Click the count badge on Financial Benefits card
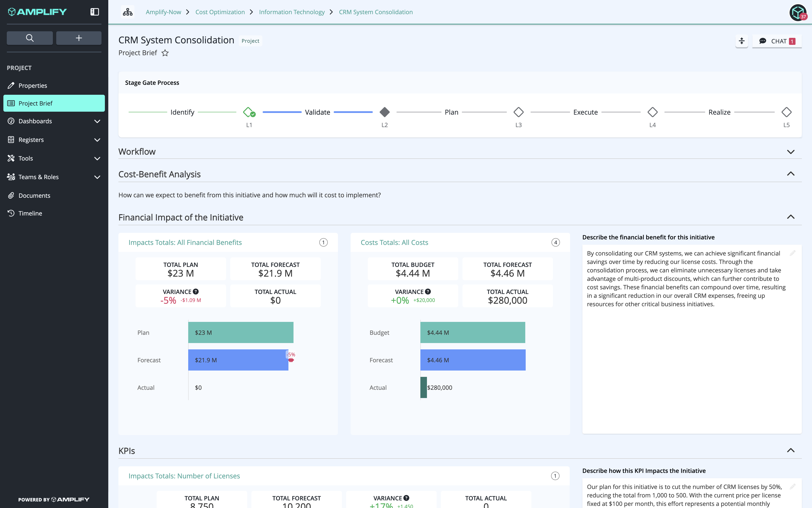The image size is (812, 508). (323, 242)
